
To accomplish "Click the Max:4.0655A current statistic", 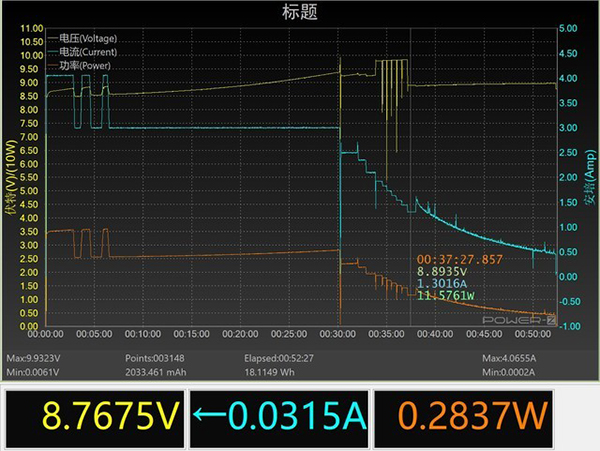I will (510, 358).
